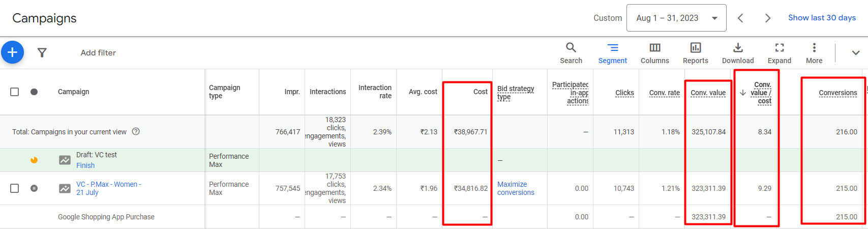Viewport: 868px width, 229px height.
Task: Tick the select-all campaigns checkbox
Action: tap(15, 92)
